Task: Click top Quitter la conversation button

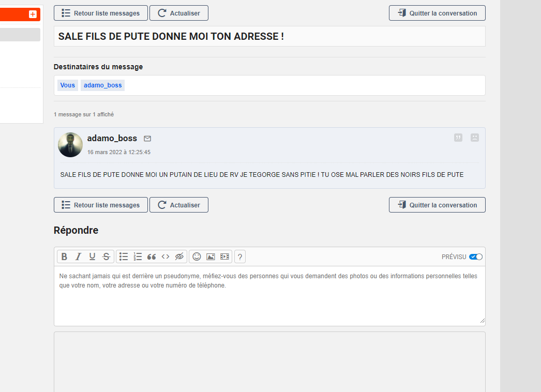Action: point(437,13)
